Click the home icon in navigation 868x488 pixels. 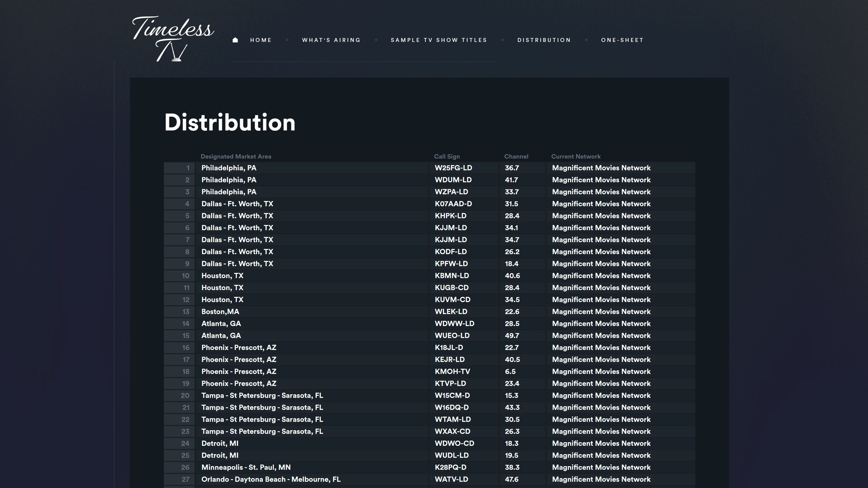235,40
